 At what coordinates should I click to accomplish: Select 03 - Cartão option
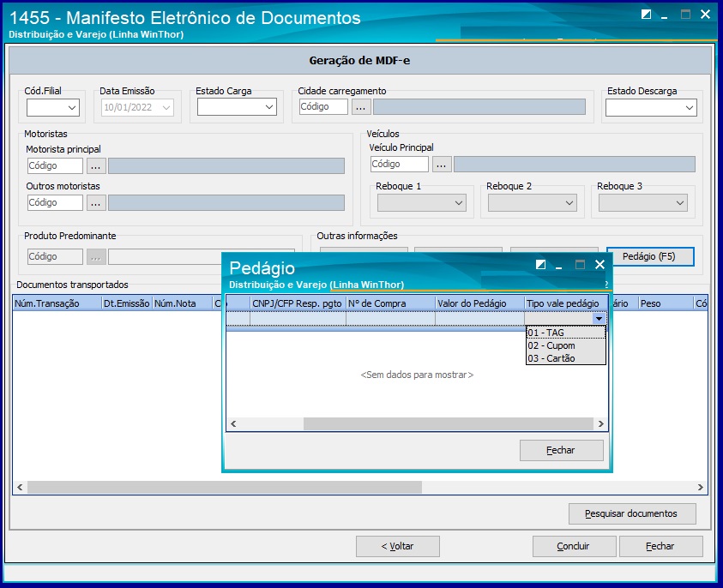pyautogui.click(x=565, y=358)
